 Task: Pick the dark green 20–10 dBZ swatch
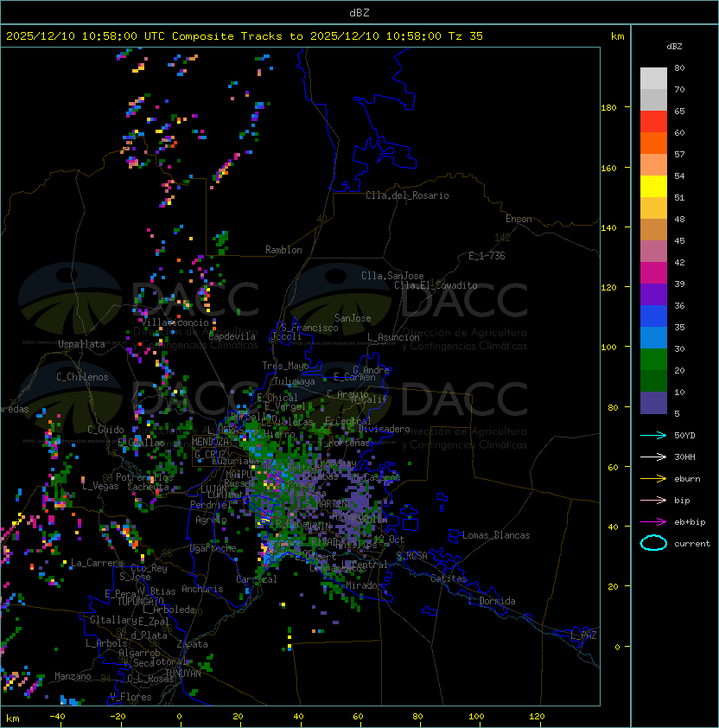coord(653,380)
